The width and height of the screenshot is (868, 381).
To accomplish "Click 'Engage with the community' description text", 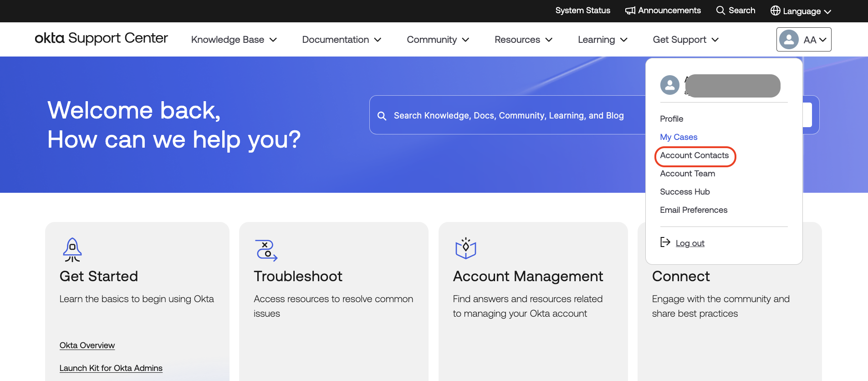I will click(x=721, y=306).
